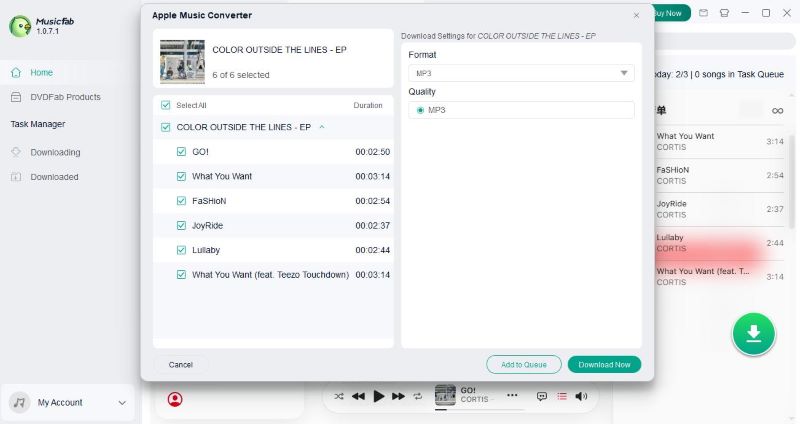Viewport: 800px width, 424px height.
Task: Skip to the next track
Action: point(398,396)
